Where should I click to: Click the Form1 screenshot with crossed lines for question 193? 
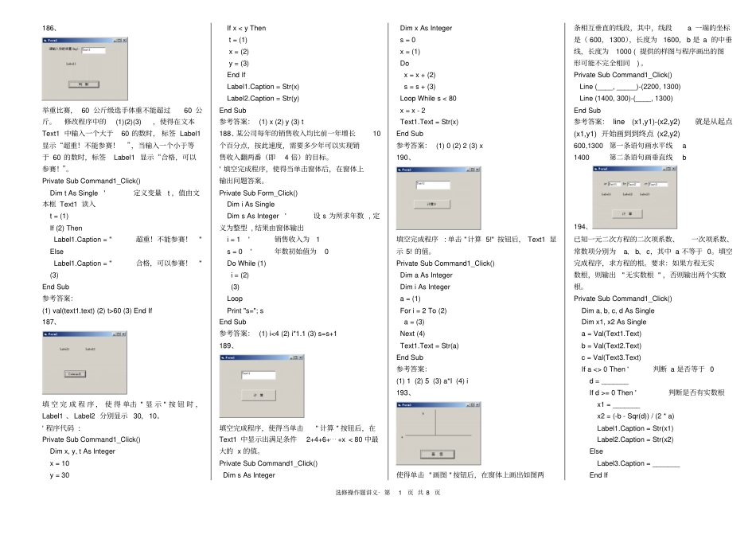[438, 433]
